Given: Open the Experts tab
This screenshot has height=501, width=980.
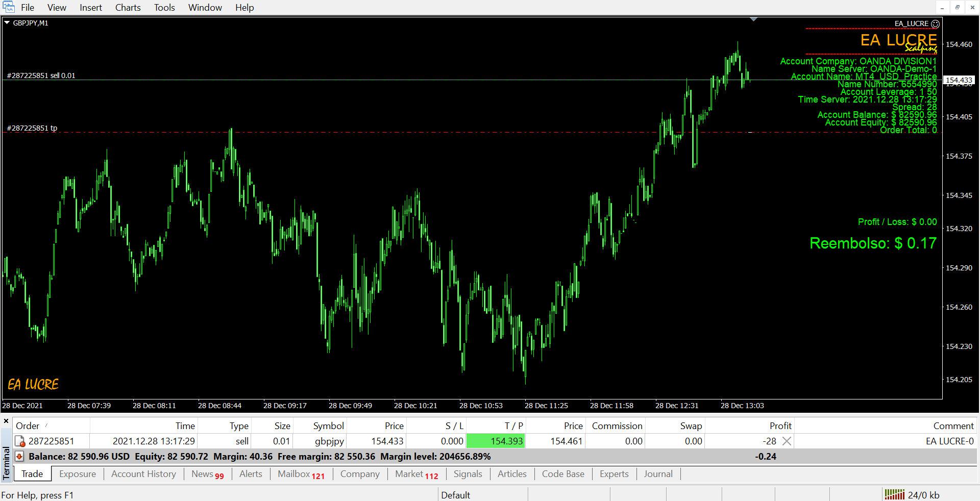Looking at the screenshot, I should coord(614,474).
